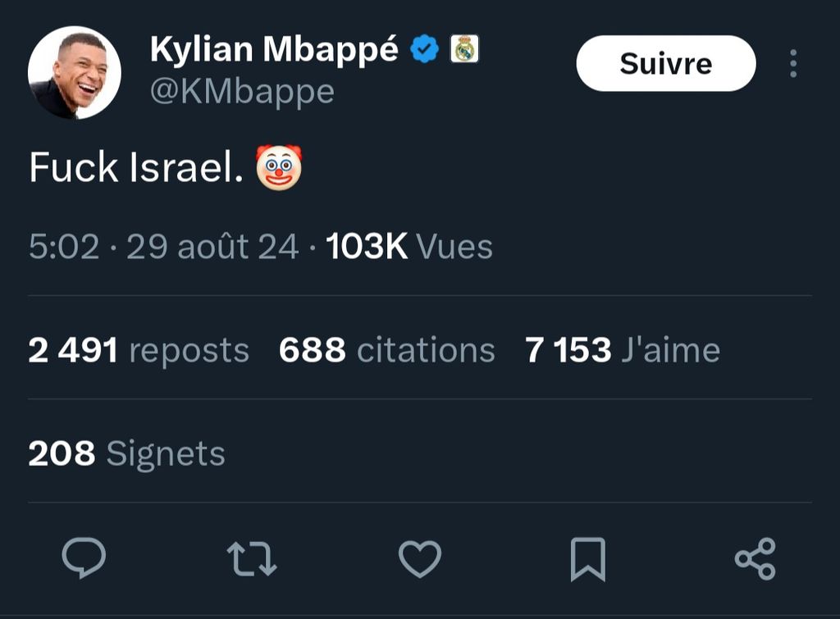Click the account display name
The width and height of the screenshot is (840, 619).
point(274,51)
